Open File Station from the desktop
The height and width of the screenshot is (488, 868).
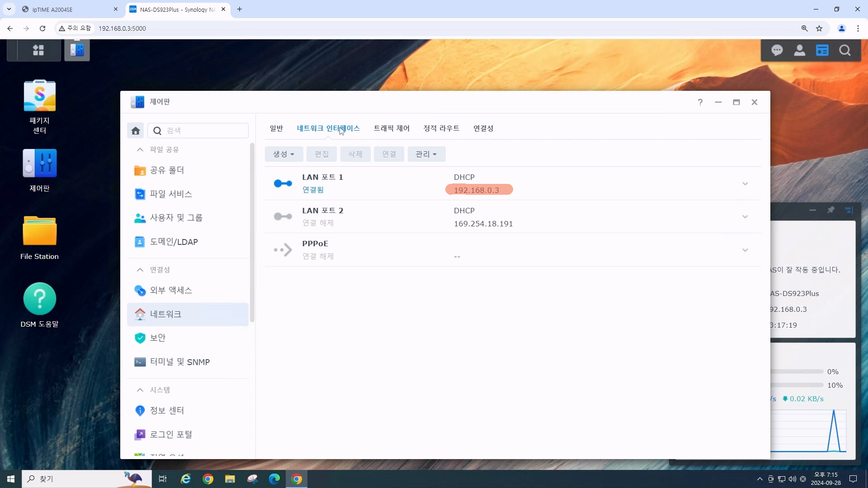39,231
